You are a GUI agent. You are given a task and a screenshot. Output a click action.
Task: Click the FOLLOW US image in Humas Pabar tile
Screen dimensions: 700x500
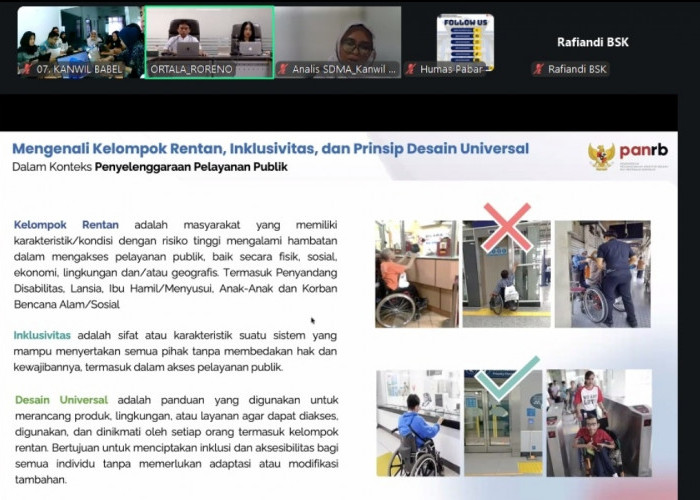465,41
